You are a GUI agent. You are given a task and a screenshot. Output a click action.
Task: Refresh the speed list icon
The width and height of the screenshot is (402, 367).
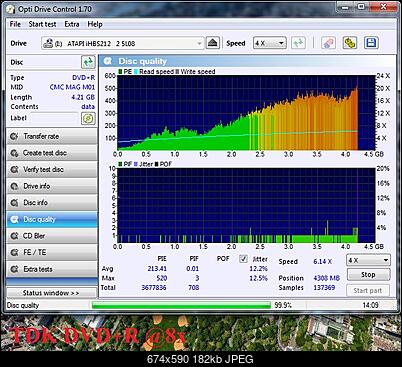coord(298,43)
